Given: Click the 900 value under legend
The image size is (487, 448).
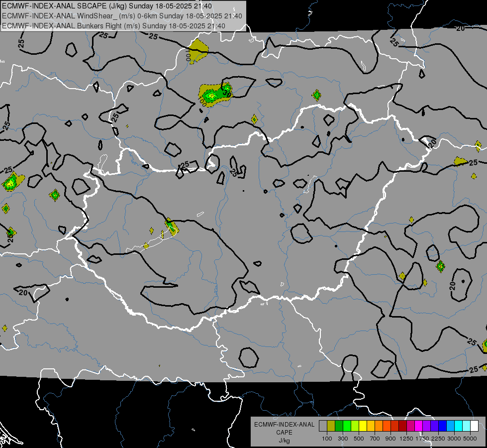Looking at the screenshot, I should 390,439.
